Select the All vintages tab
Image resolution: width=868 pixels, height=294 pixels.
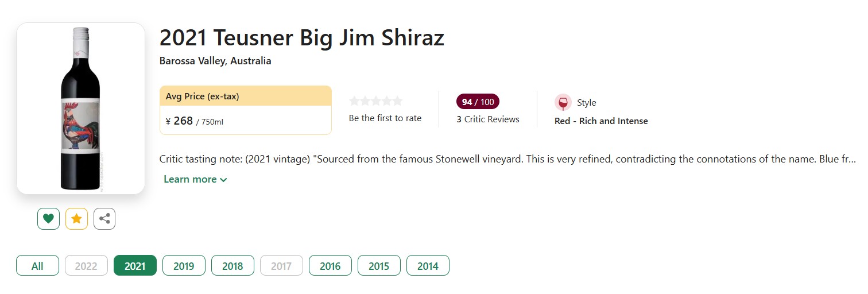(37, 266)
